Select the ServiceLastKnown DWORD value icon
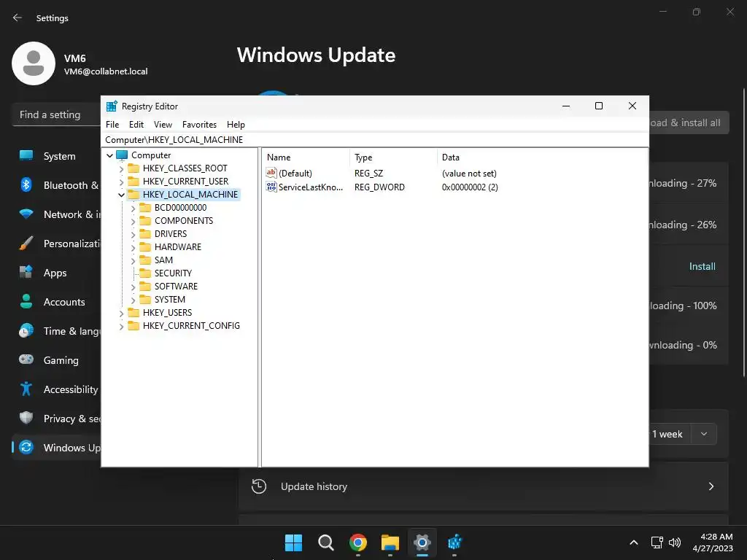747x560 pixels. [x=271, y=187]
